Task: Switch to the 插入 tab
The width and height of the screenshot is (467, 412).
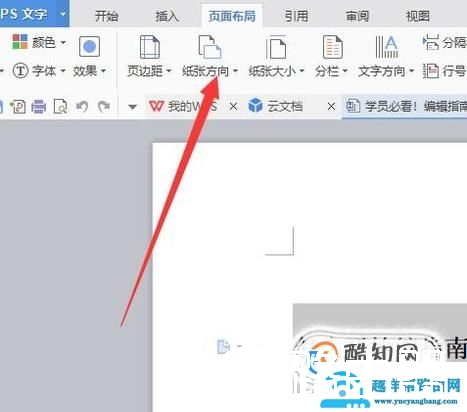Action: tap(167, 16)
